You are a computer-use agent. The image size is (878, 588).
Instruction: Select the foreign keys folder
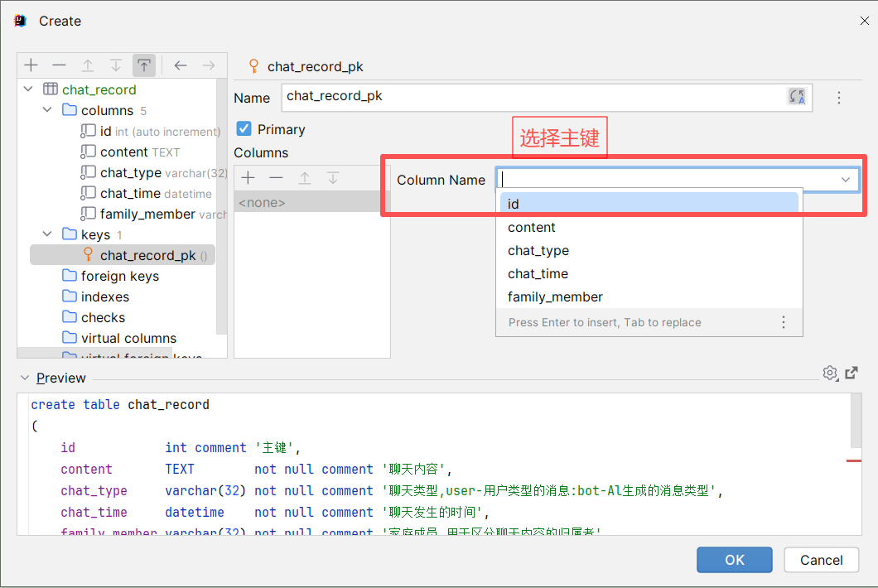[111, 276]
